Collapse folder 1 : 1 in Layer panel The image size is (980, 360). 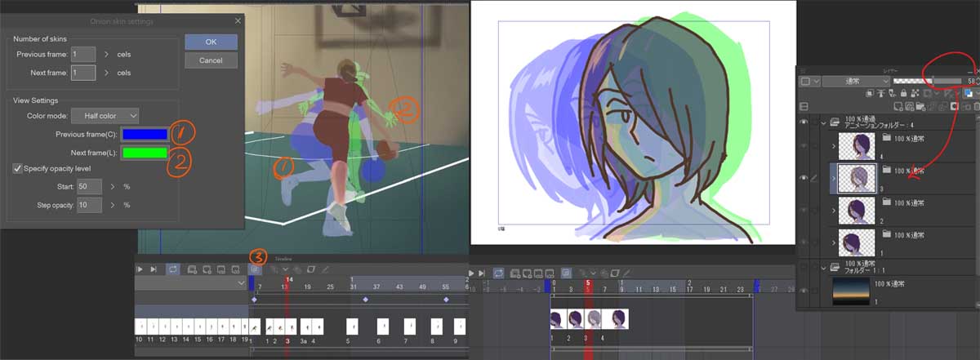(823, 268)
